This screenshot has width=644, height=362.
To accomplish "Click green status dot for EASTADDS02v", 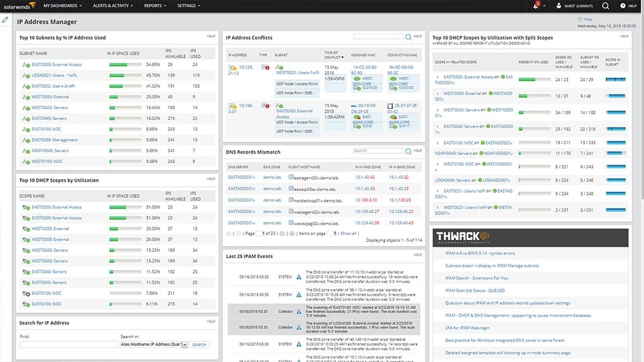I will (x=483, y=143).
